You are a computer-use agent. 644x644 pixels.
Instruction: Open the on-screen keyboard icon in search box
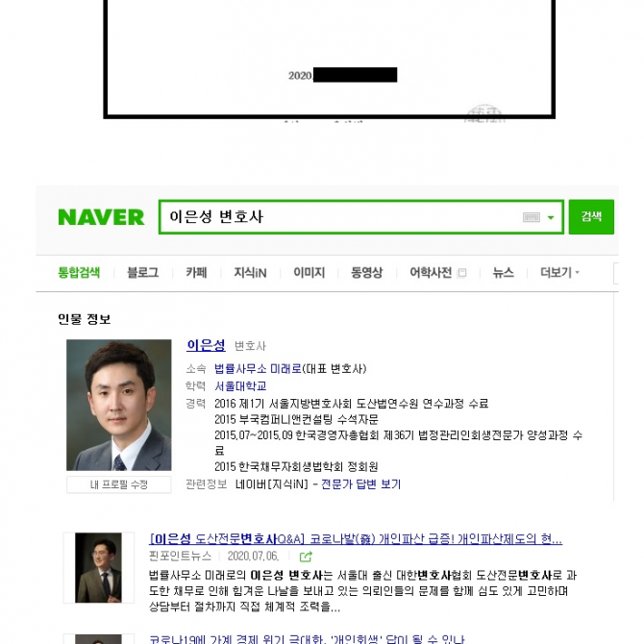tap(531, 217)
